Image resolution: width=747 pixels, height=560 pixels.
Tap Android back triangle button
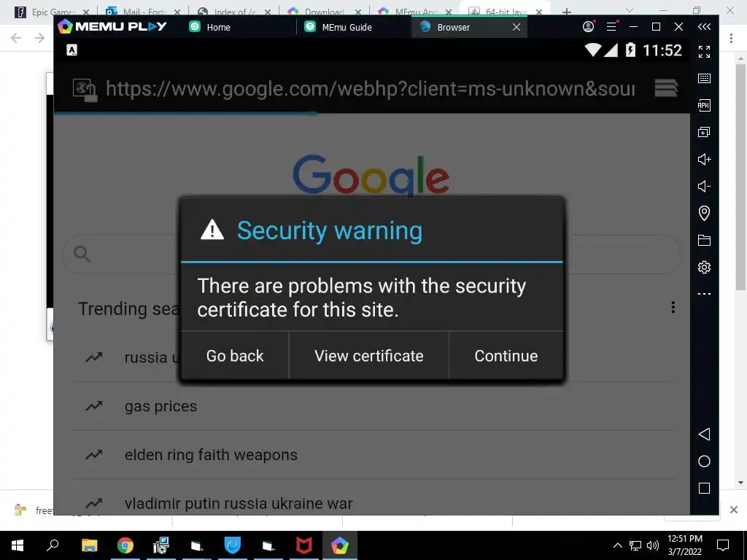pyautogui.click(x=704, y=434)
